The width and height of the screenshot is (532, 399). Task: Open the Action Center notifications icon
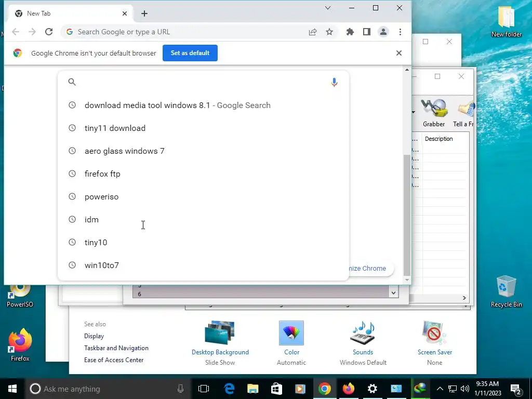pyautogui.click(x=516, y=389)
